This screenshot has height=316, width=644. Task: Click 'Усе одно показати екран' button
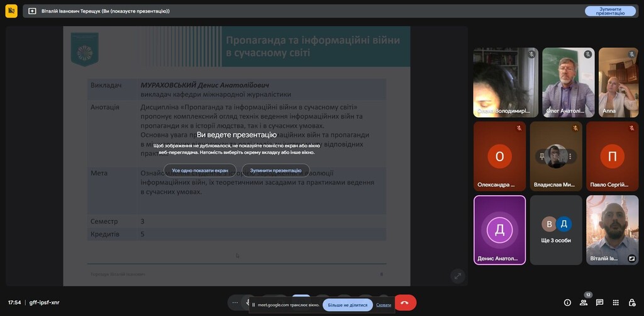point(200,170)
